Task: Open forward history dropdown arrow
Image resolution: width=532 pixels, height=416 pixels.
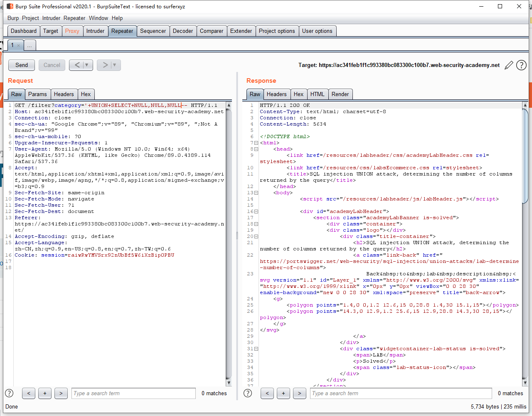Action: [x=115, y=65]
